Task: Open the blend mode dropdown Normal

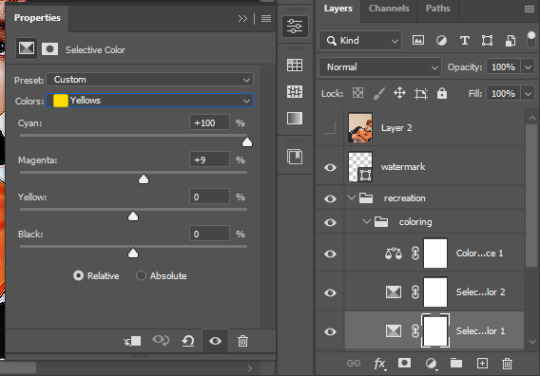Action: coord(380,67)
